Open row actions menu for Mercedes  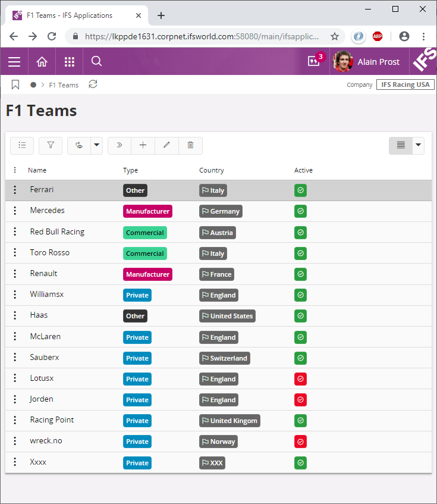coord(15,211)
